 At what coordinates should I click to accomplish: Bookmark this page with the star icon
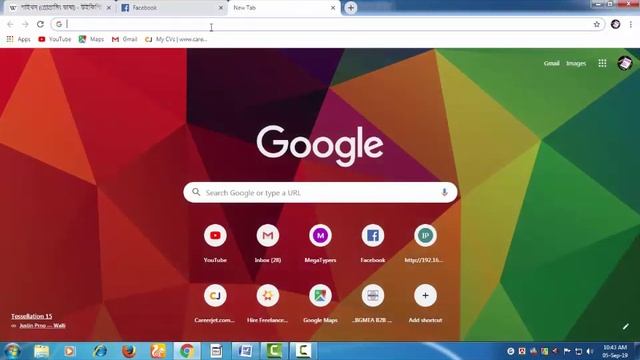click(x=597, y=24)
